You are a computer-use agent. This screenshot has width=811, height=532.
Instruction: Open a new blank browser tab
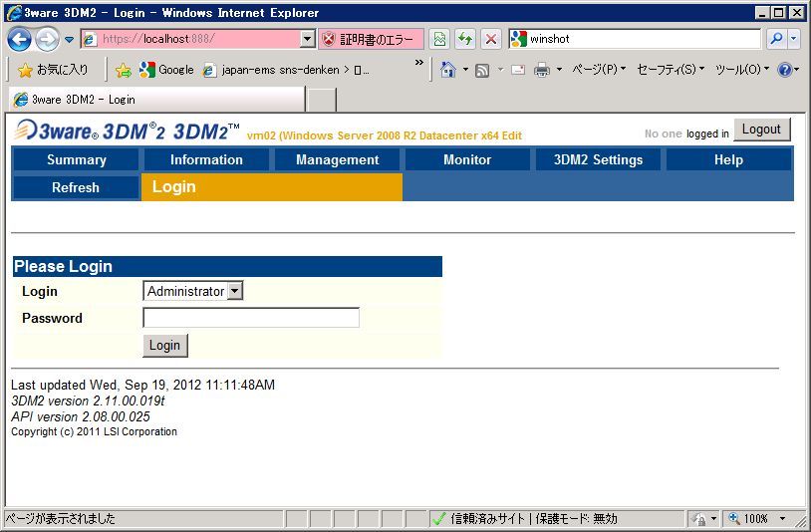point(321,100)
